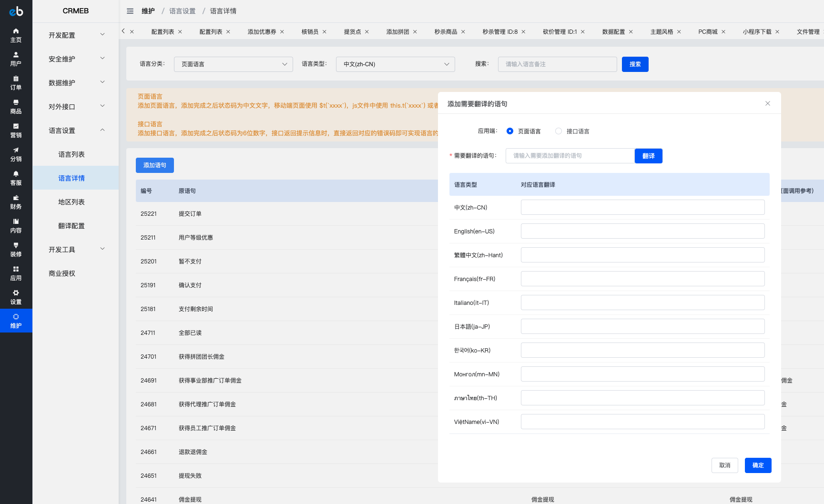Open the 内容 content sidebar icon
Viewport: 824px width, 504px height.
(16, 225)
